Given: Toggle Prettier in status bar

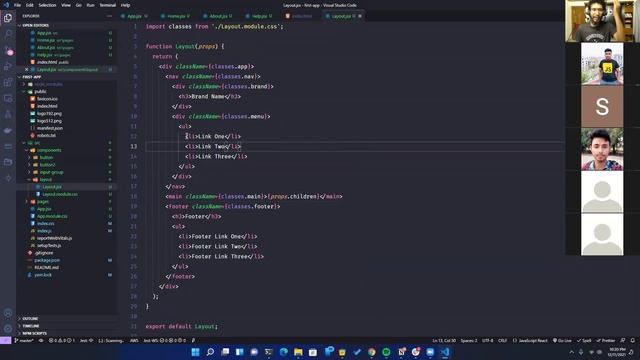Looking at the screenshot, I should pos(606,340).
